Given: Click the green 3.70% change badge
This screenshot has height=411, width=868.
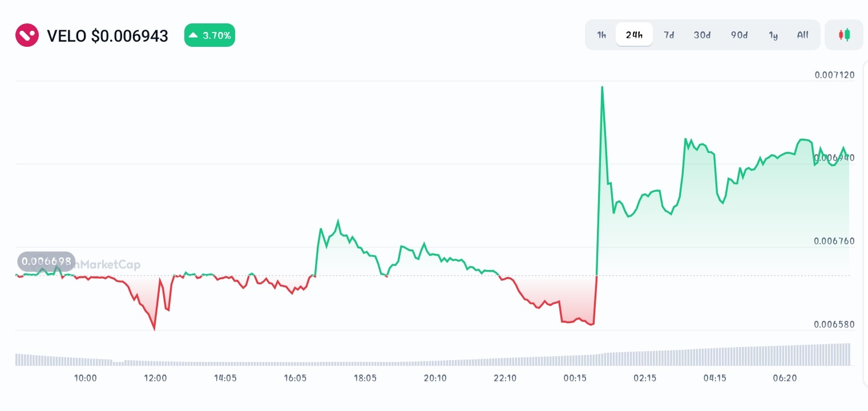Looking at the screenshot, I should pos(209,35).
